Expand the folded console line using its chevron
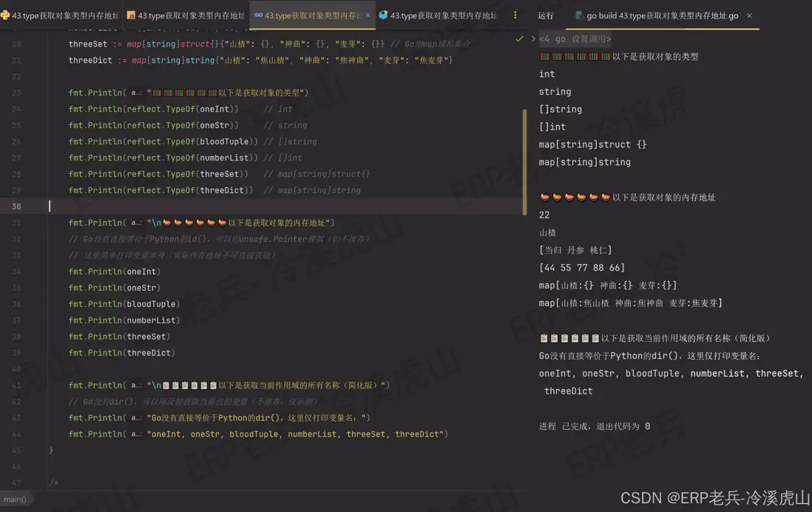This screenshot has height=512, width=812. (532, 38)
